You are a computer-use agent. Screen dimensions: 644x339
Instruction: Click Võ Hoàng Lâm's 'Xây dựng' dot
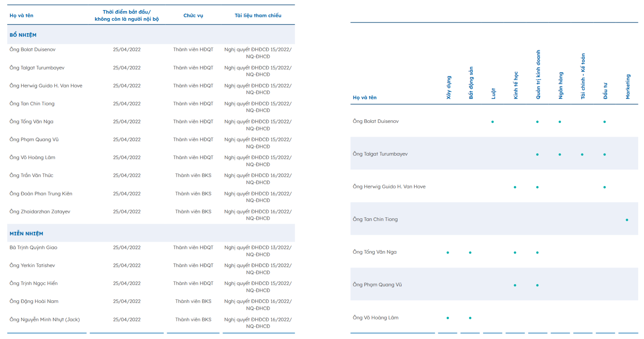pos(448,318)
